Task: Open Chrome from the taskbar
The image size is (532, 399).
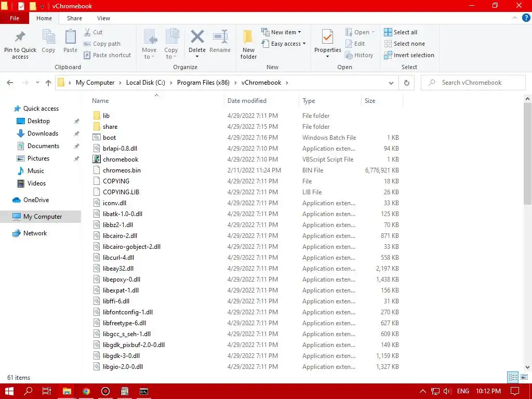Action: pyautogui.click(x=86, y=391)
